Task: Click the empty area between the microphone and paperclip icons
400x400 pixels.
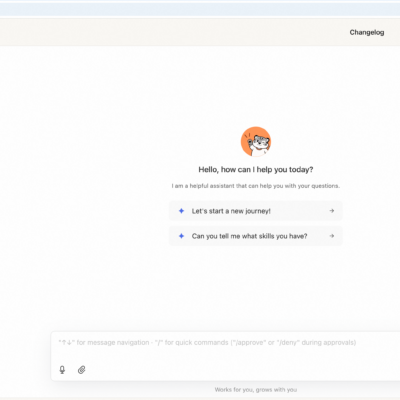Action: pyautogui.click(x=72, y=370)
